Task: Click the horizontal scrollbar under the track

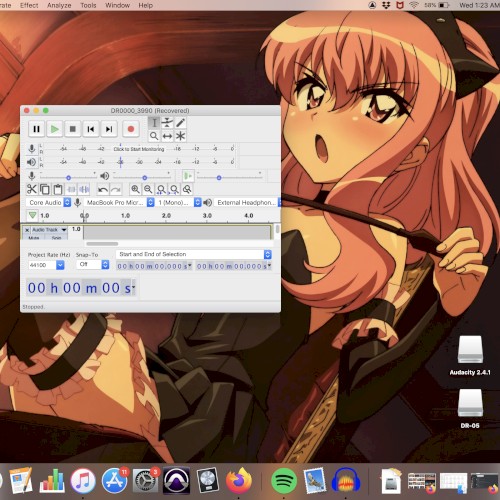Action: pos(102,244)
